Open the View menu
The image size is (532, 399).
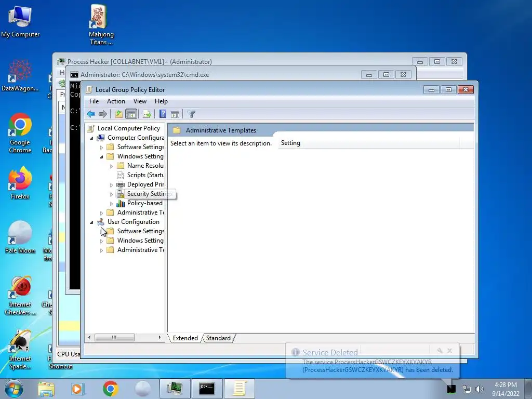tap(140, 101)
